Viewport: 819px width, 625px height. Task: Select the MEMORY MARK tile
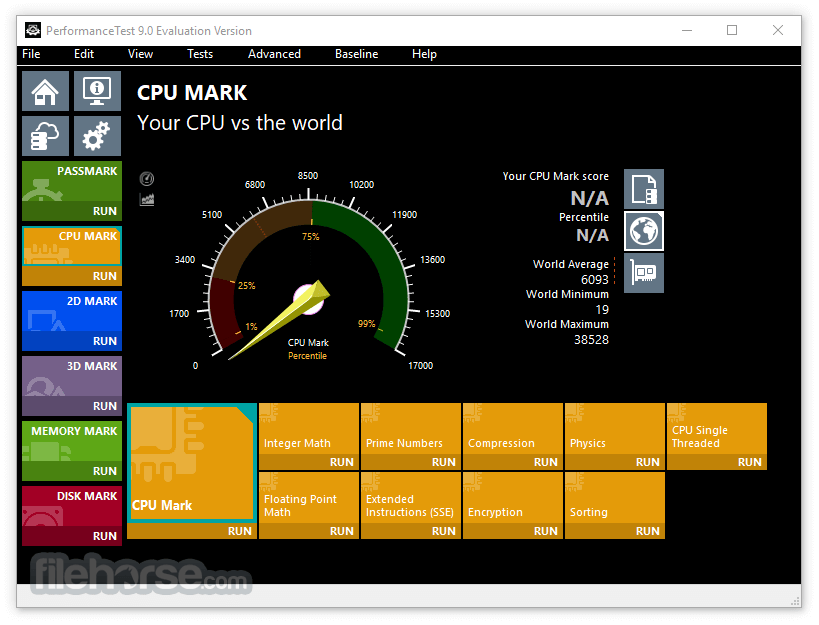coord(72,441)
